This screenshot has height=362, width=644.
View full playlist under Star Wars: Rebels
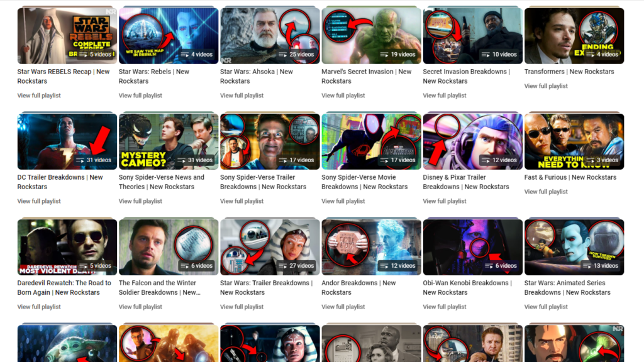click(140, 96)
